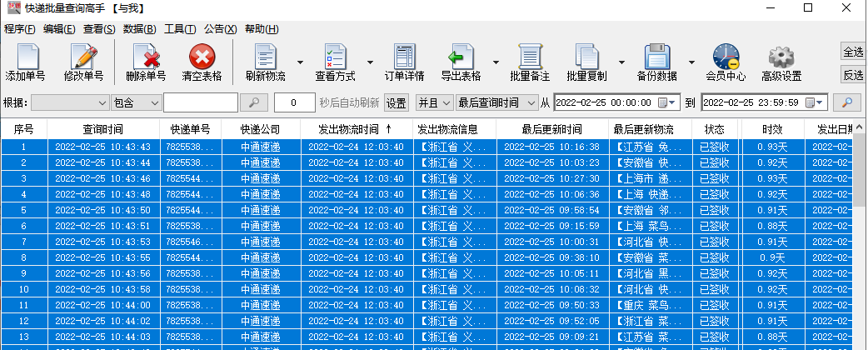
Task: Click the 清空表格 red X icon
Action: [202, 57]
